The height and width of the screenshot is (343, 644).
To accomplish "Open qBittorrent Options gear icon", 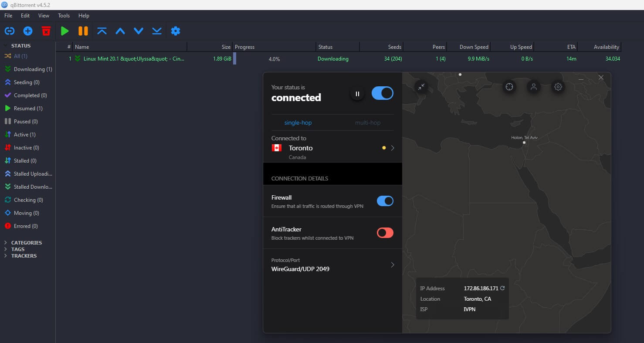I will 176,31.
